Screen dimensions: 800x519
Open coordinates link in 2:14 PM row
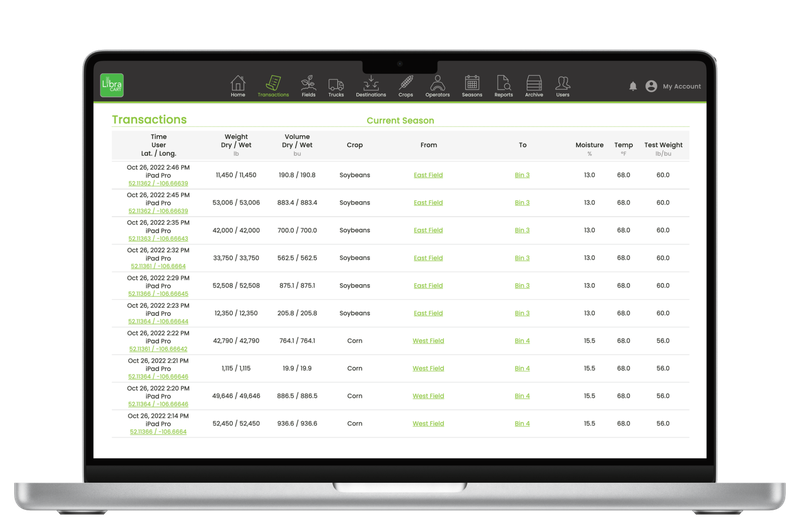click(x=158, y=431)
